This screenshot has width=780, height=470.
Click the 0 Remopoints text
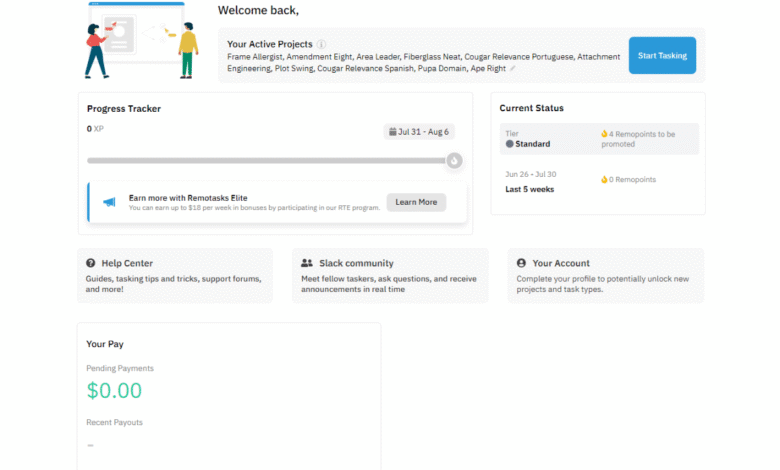pyautogui.click(x=632, y=180)
